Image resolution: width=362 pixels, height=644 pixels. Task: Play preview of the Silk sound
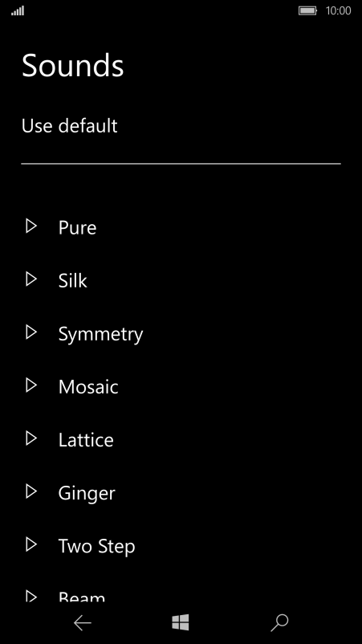[x=31, y=279]
